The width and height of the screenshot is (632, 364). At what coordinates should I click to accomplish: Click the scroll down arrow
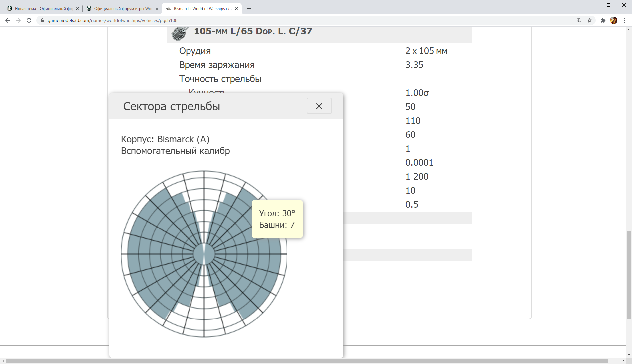coord(629,355)
